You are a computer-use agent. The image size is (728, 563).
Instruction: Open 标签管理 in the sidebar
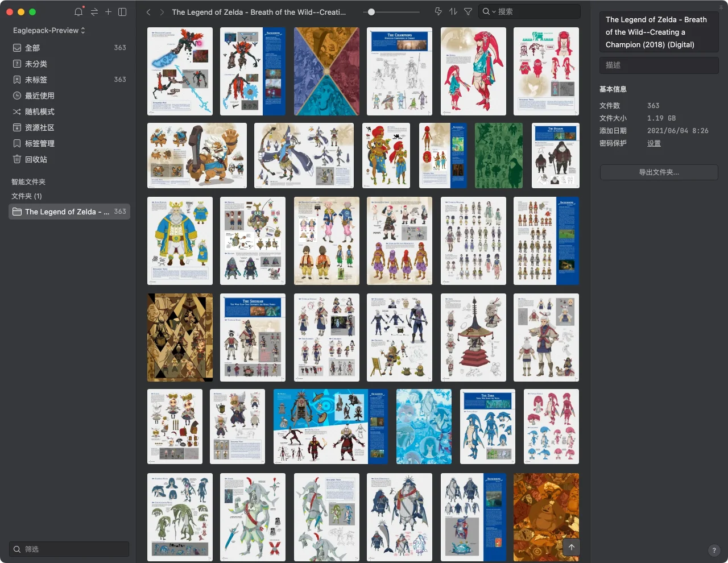(x=39, y=143)
